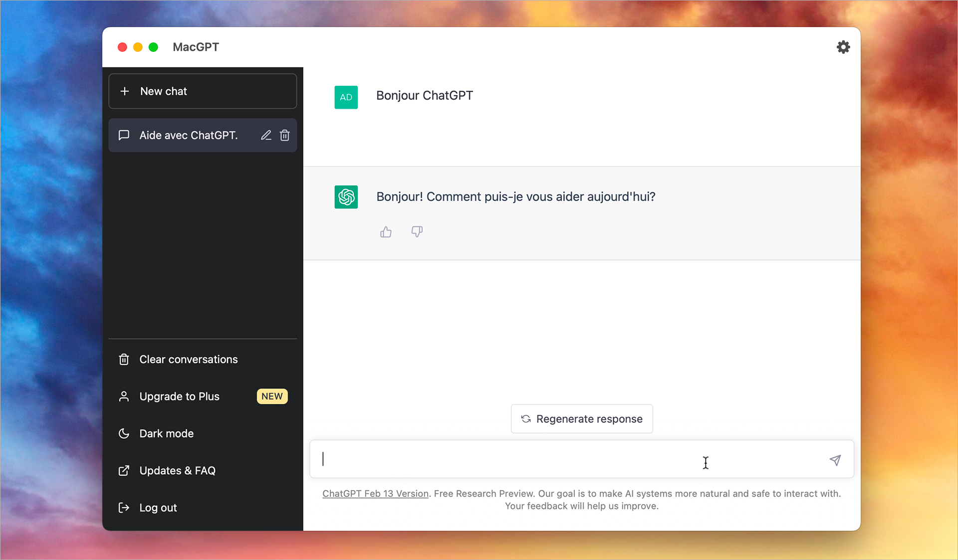
Task: Click Clear conversations
Action: (203, 359)
